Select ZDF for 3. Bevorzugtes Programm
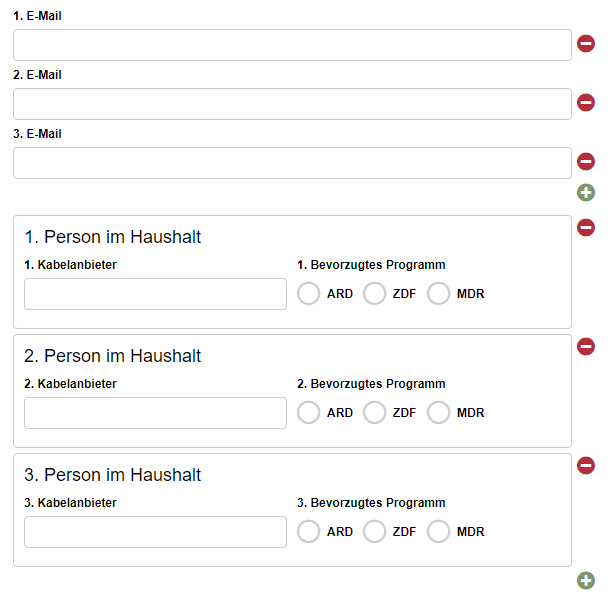 [x=374, y=531]
